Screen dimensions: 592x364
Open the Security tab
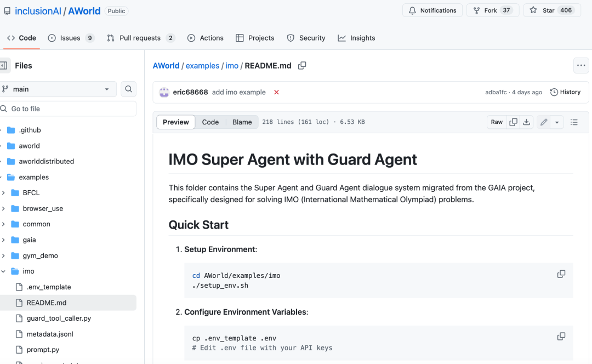[x=306, y=38]
